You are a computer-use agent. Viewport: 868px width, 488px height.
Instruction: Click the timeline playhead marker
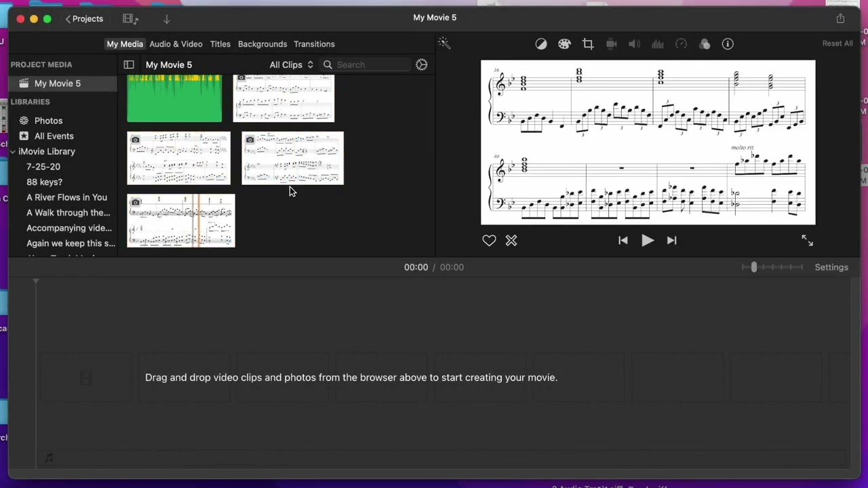click(x=36, y=281)
